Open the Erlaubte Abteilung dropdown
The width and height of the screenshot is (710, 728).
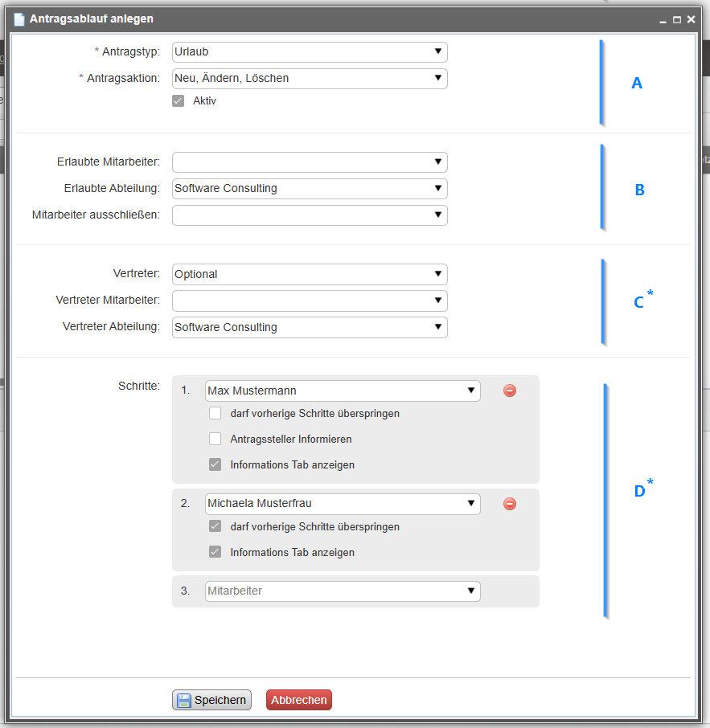[x=310, y=189]
